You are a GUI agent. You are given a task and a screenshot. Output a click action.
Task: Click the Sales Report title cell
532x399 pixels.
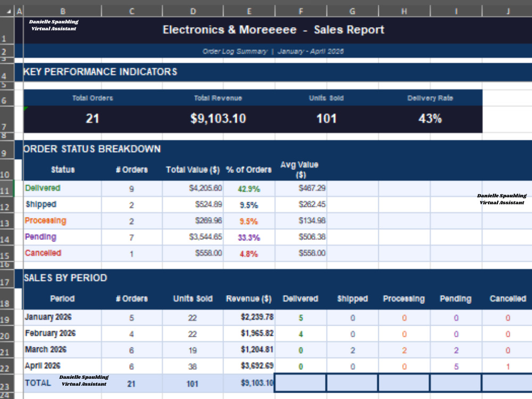[x=273, y=30]
